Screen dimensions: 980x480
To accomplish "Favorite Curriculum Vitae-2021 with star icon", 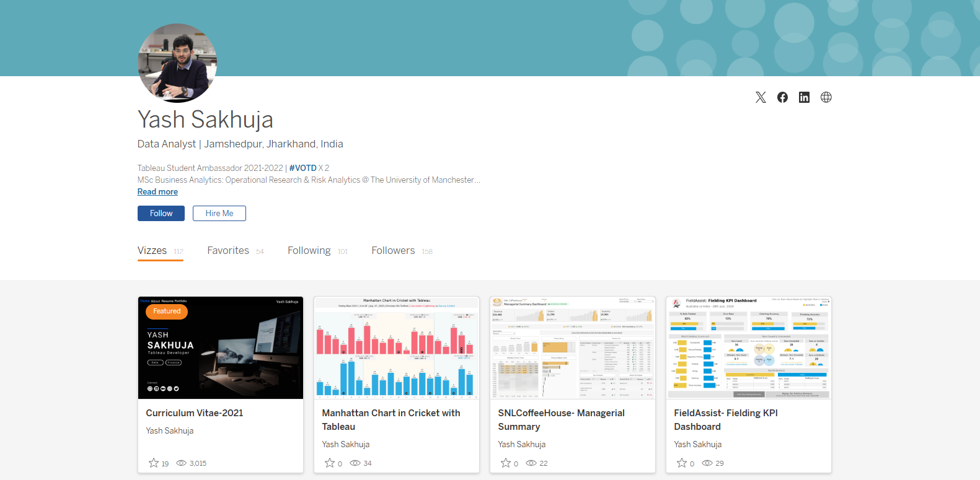I will pos(154,463).
